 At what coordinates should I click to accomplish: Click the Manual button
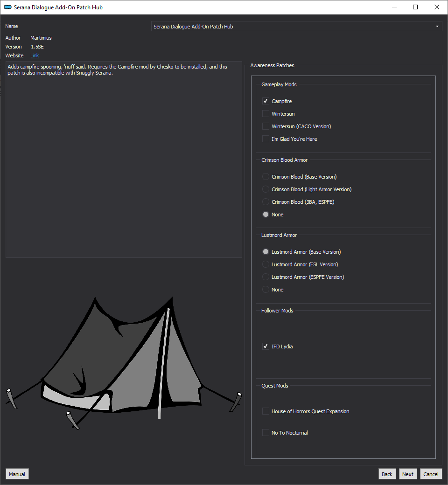coord(17,474)
